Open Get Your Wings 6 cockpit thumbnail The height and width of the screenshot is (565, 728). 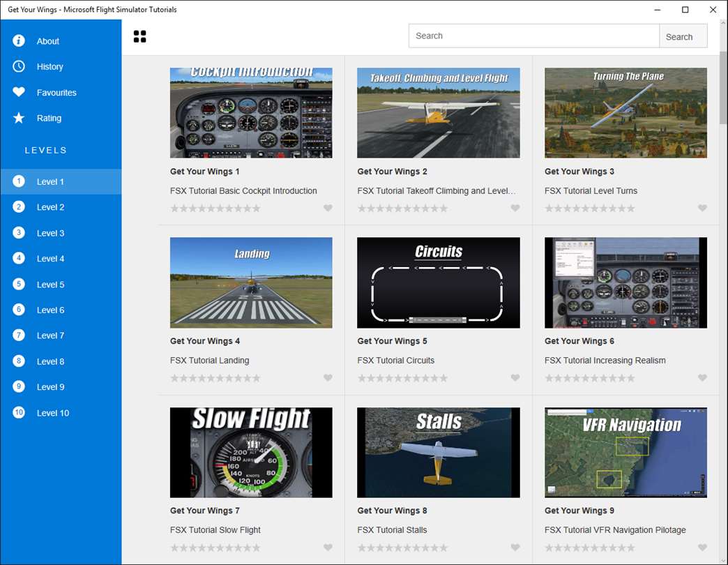[x=626, y=282]
